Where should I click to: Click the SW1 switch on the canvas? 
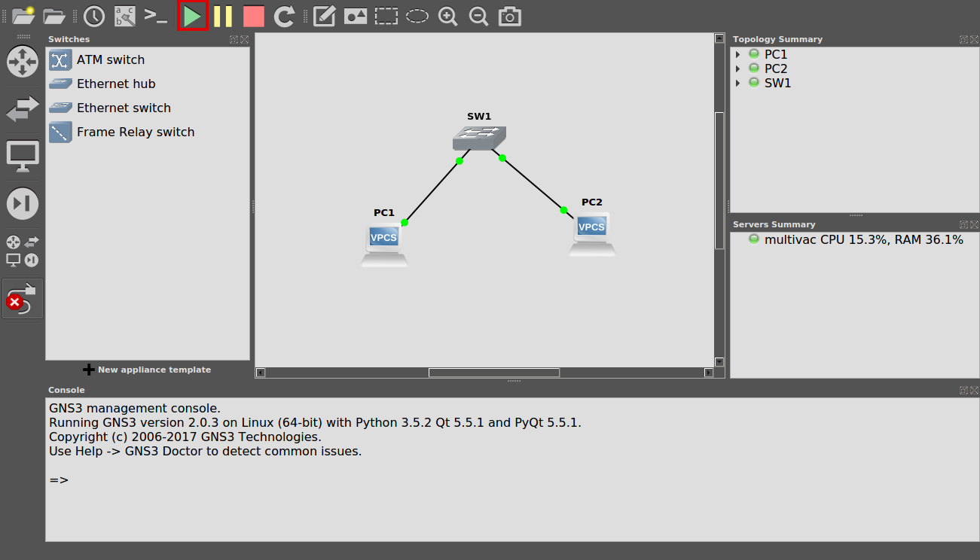[479, 138]
